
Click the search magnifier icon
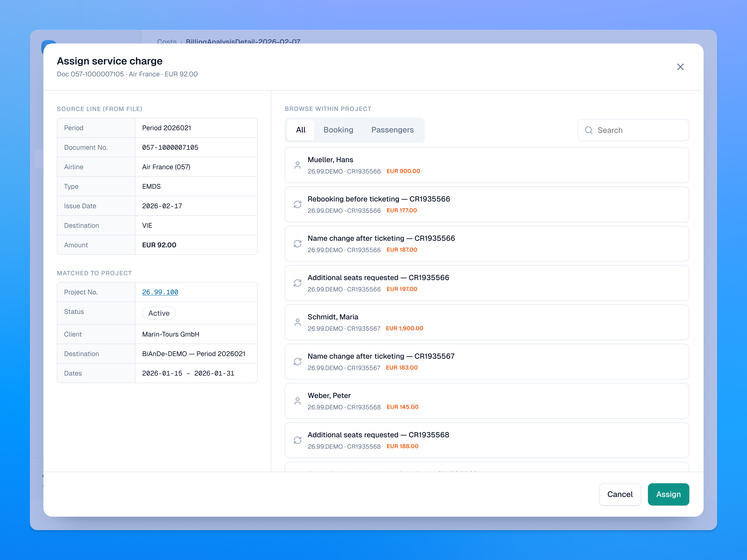pyautogui.click(x=589, y=130)
